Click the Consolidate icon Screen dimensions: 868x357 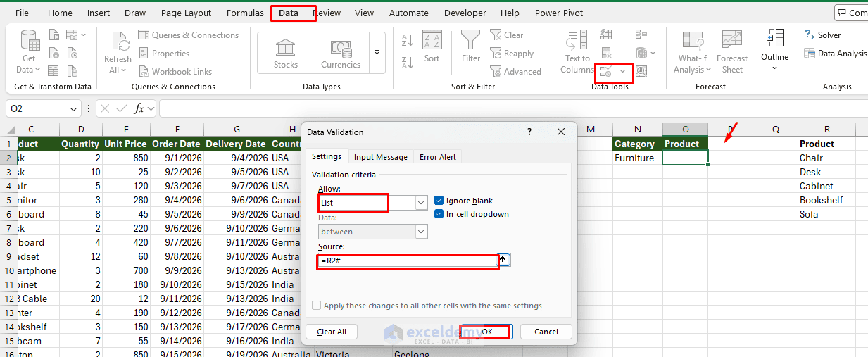641,35
